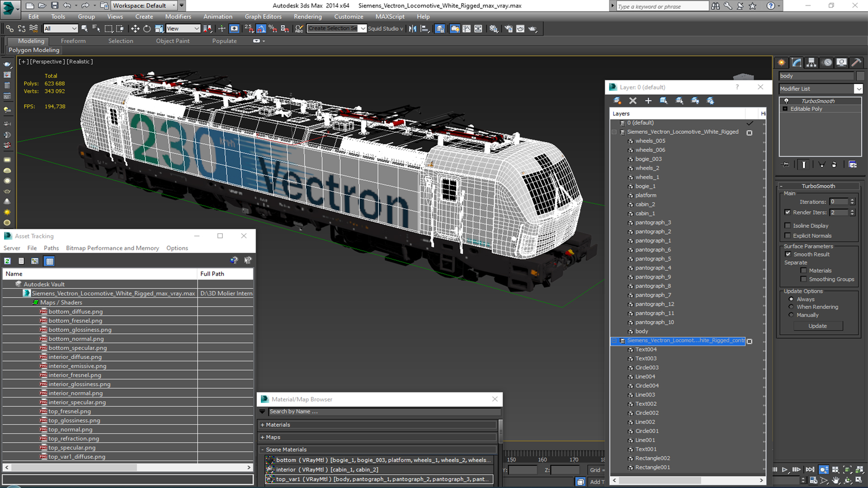Click the Update button in TurboSmooth
Viewport: 868px width, 488px height.
pyautogui.click(x=818, y=326)
